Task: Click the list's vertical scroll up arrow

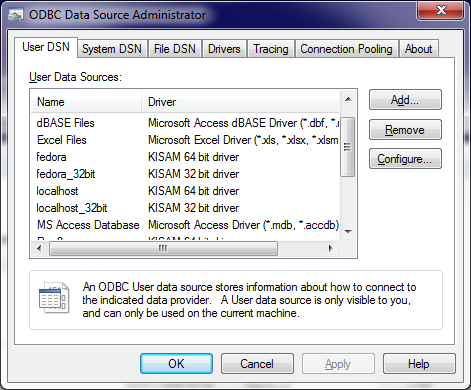Action: 348,99
